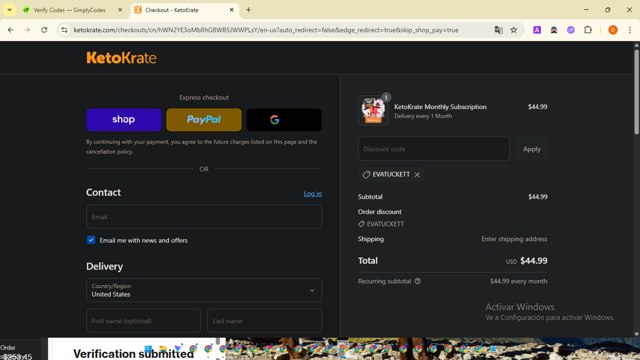Focus the Last name field
Screen dimensions: 640x360
pos(264,321)
